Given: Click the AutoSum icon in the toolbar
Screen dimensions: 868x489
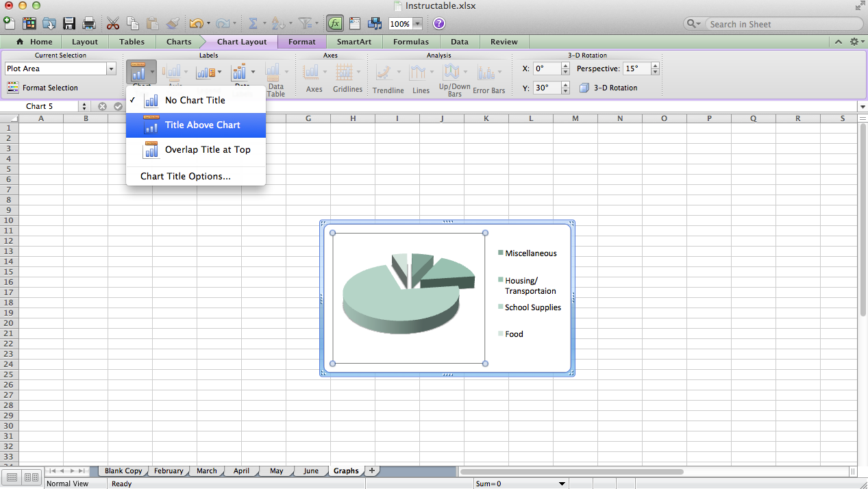Looking at the screenshot, I should coord(254,23).
